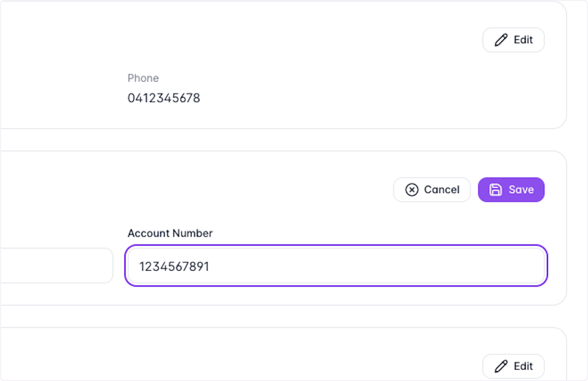This screenshot has width=588, height=381.
Task: Click the partially visible input left of Account Number
Action: pyautogui.click(x=56, y=265)
